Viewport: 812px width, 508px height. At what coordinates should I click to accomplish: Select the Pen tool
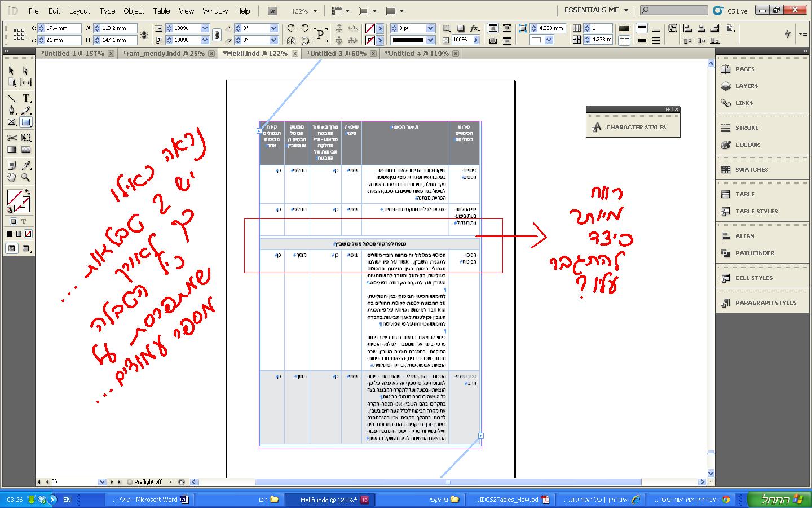(x=11, y=110)
